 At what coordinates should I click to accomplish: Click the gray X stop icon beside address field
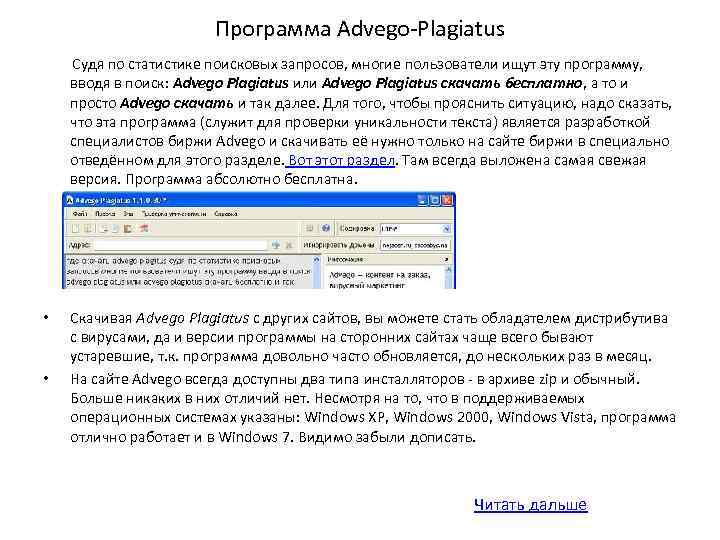coord(289,245)
